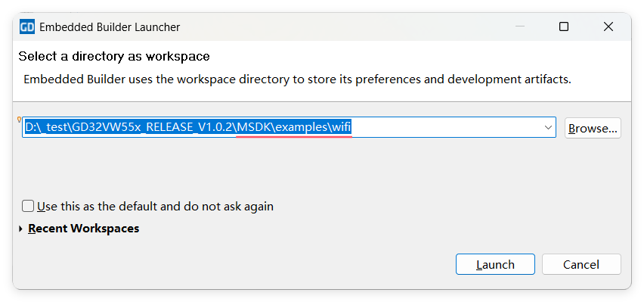This screenshot has width=644, height=302.
Task: Maximize the Embedded Builder Launcher window
Action: pos(564,26)
